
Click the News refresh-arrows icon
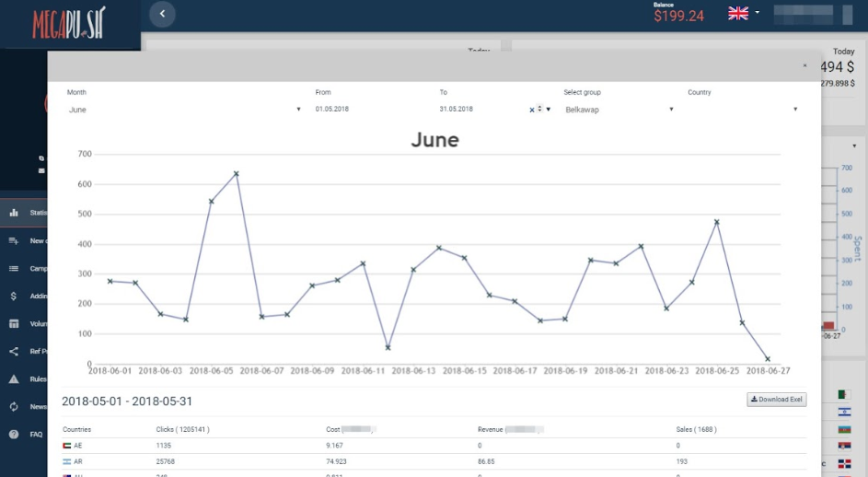14,406
